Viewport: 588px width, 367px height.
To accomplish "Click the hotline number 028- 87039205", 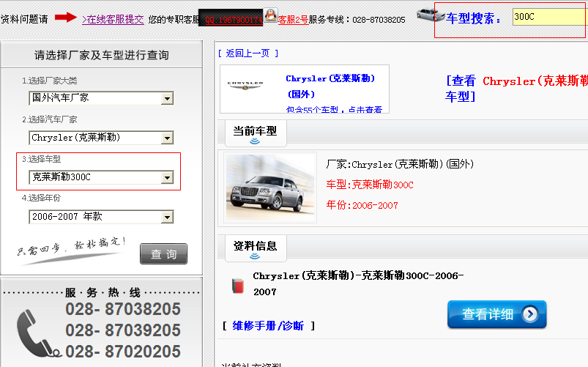I will pyautogui.click(x=123, y=330).
